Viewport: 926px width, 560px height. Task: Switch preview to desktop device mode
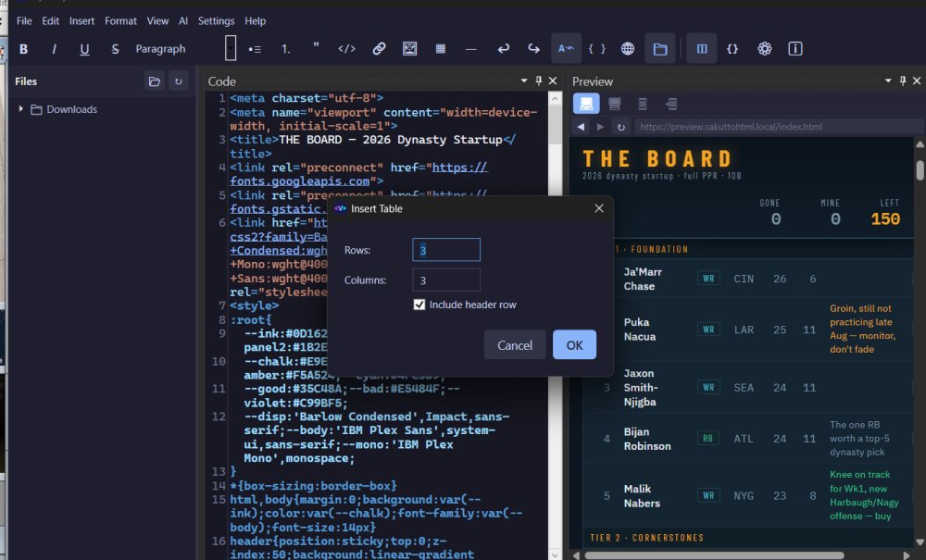[x=586, y=104]
